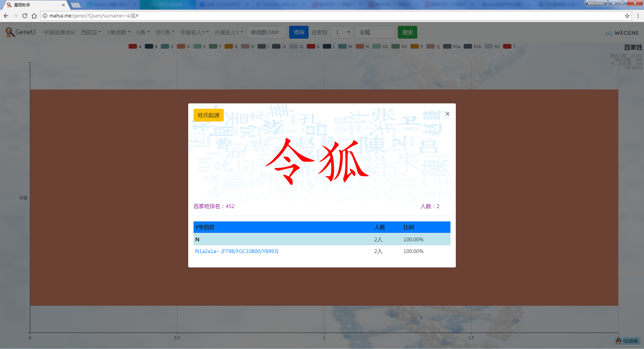This screenshot has height=349, width=644.
Task: Toggle haplogroup O2 legend swatch
Action: click(x=396, y=46)
